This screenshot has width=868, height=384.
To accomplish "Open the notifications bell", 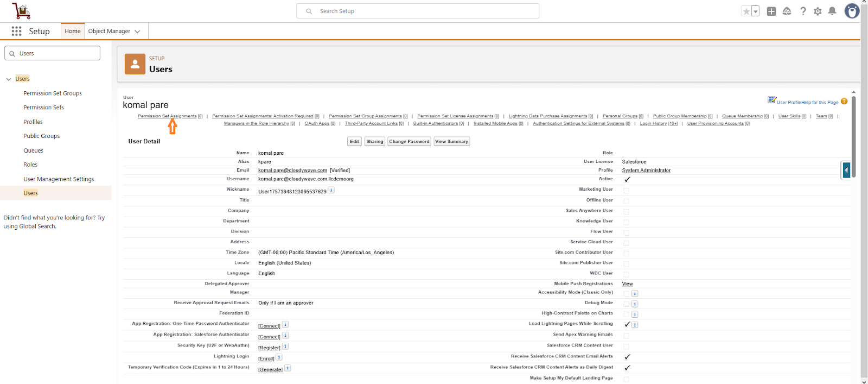I will (x=832, y=11).
